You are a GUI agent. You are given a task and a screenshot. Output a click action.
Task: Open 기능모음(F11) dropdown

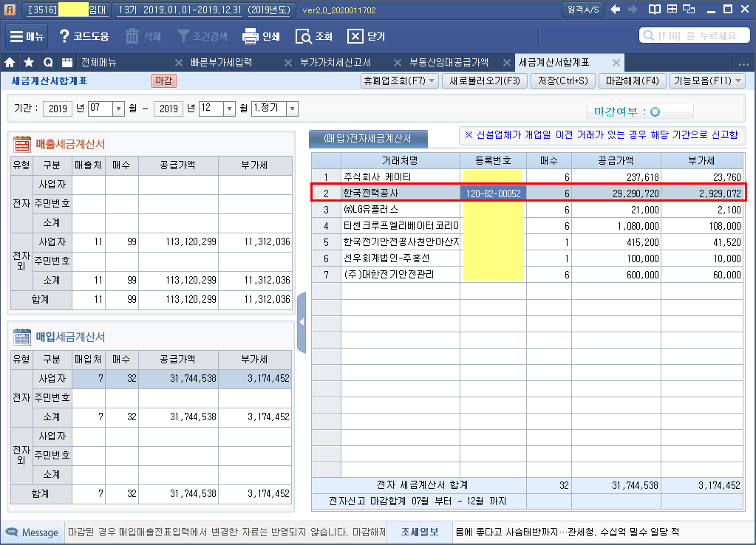(707, 81)
